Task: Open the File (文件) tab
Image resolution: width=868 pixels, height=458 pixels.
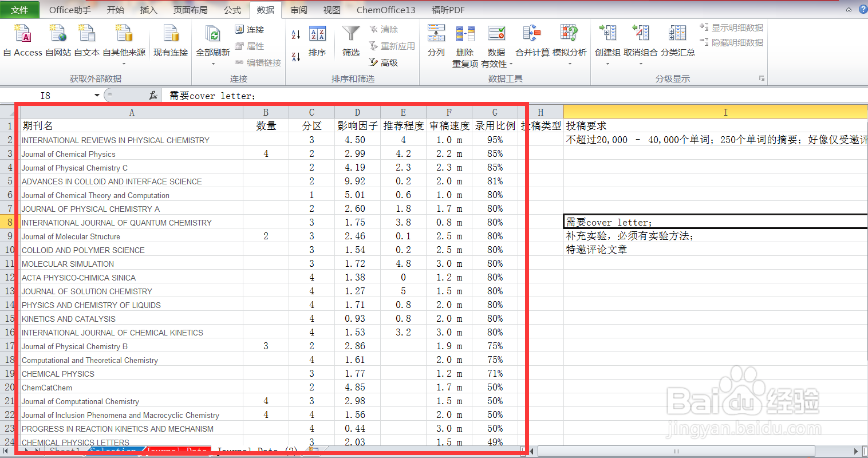Action: click(x=20, y=10)
